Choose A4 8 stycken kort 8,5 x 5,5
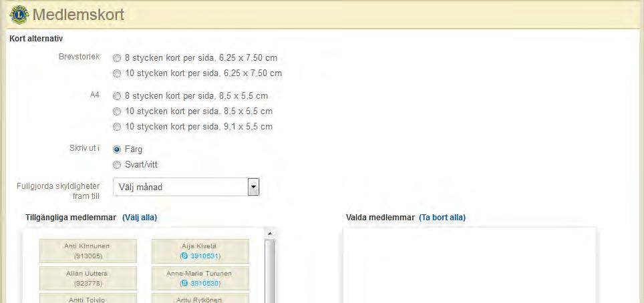 tap(117, 97)
